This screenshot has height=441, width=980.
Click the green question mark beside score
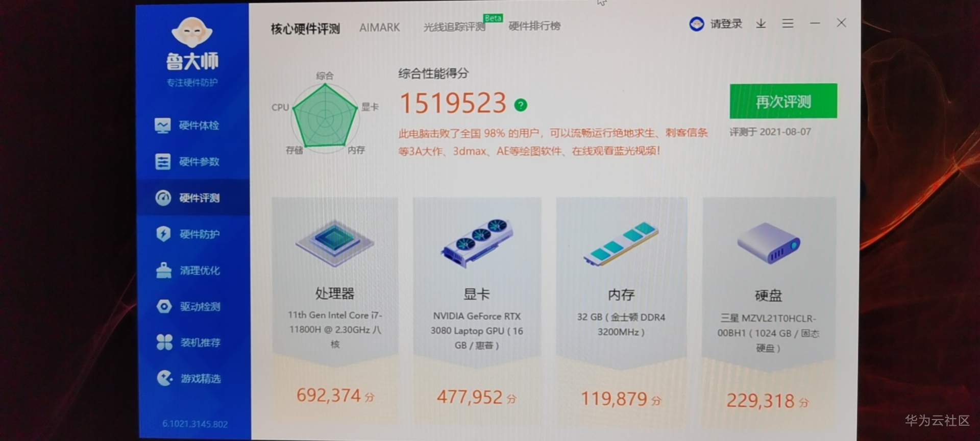tap(521, 105)
